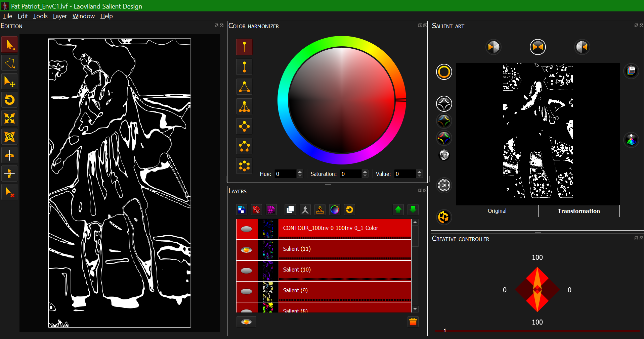Open the Edit menu

(x=23, y=16)
